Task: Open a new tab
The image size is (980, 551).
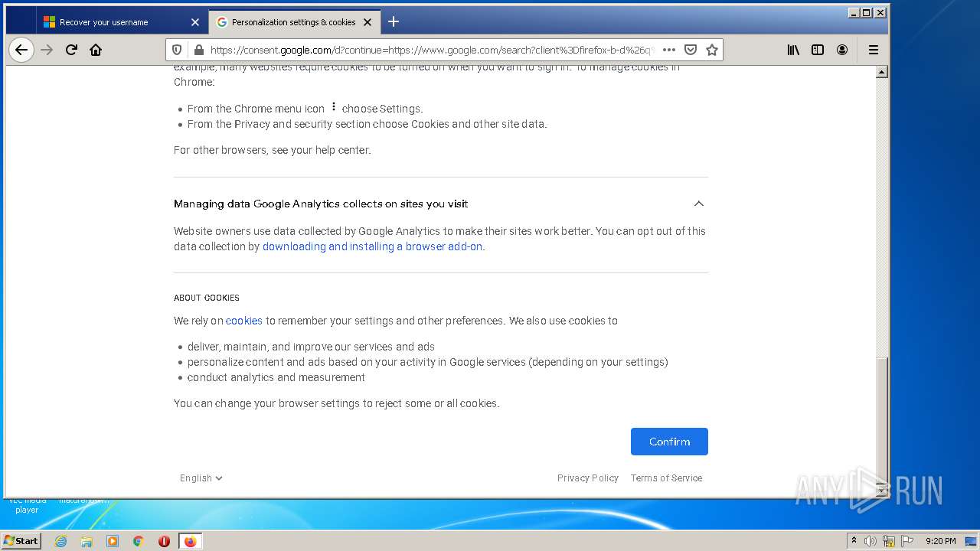Action: (394, 21)
